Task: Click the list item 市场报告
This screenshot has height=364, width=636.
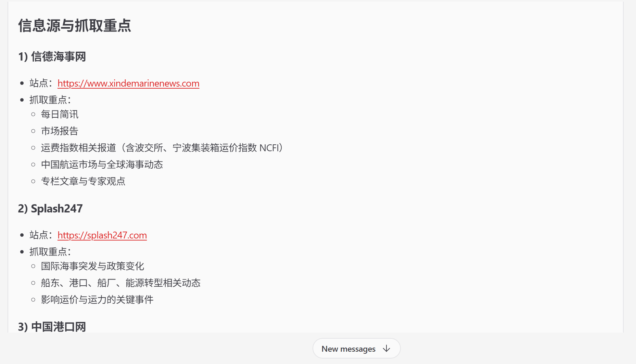Action: 60,131
